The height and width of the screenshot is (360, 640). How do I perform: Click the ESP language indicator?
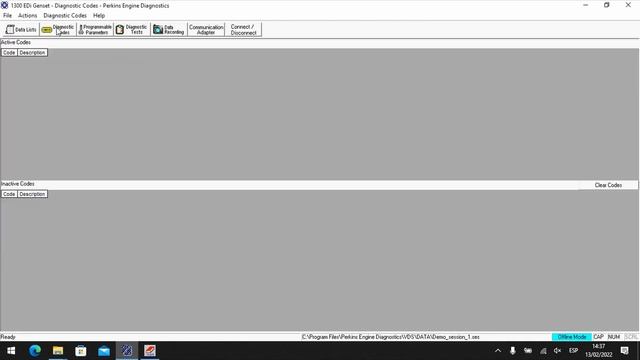[573, 351]
